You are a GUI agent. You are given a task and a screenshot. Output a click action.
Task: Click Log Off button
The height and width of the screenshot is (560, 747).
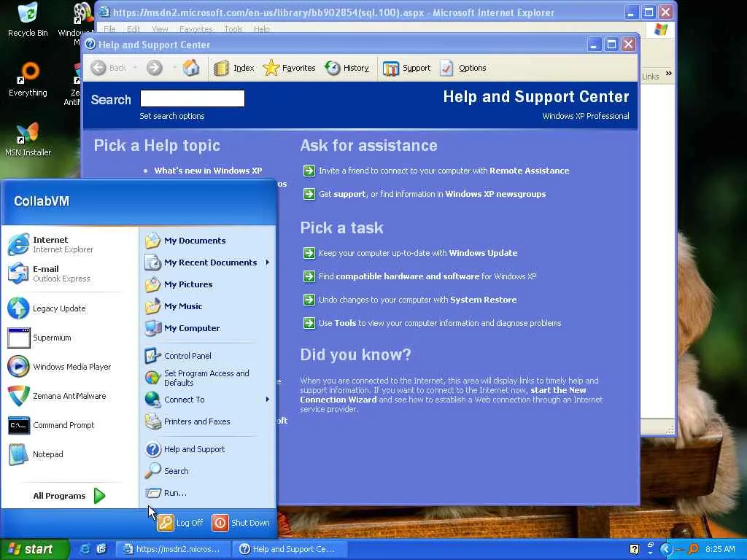click(180, 523)
